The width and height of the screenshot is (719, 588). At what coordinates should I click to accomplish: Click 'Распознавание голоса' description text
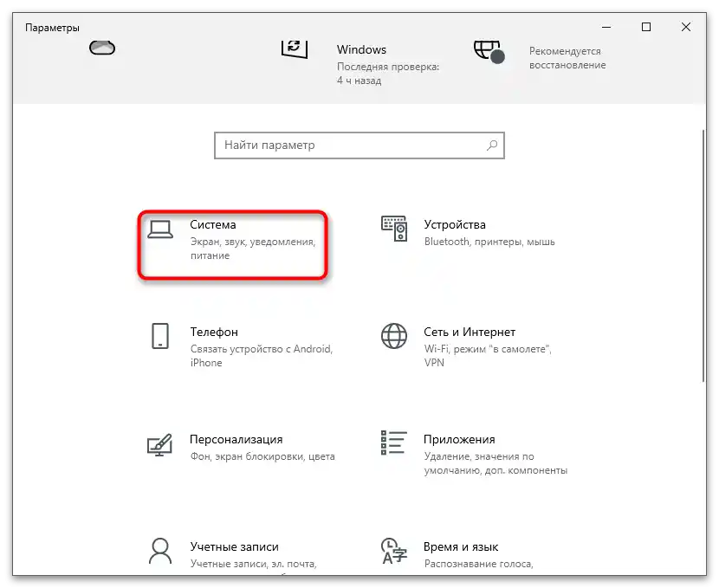479,564
